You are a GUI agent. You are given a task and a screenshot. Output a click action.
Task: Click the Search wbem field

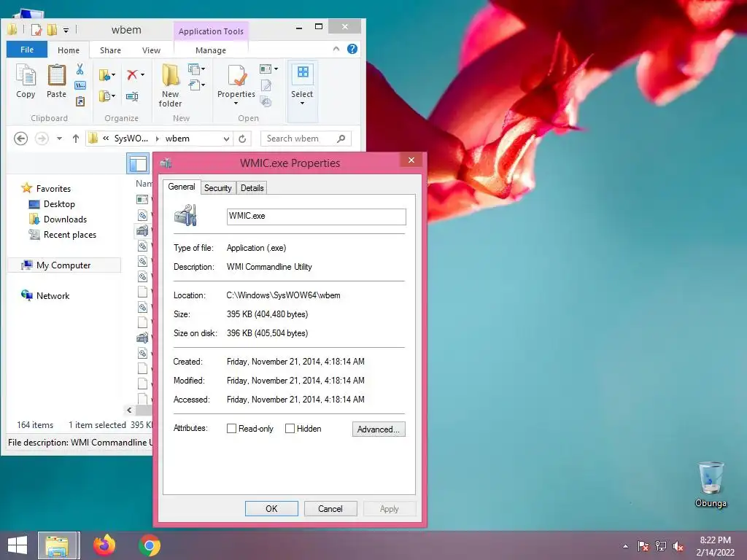306,139
